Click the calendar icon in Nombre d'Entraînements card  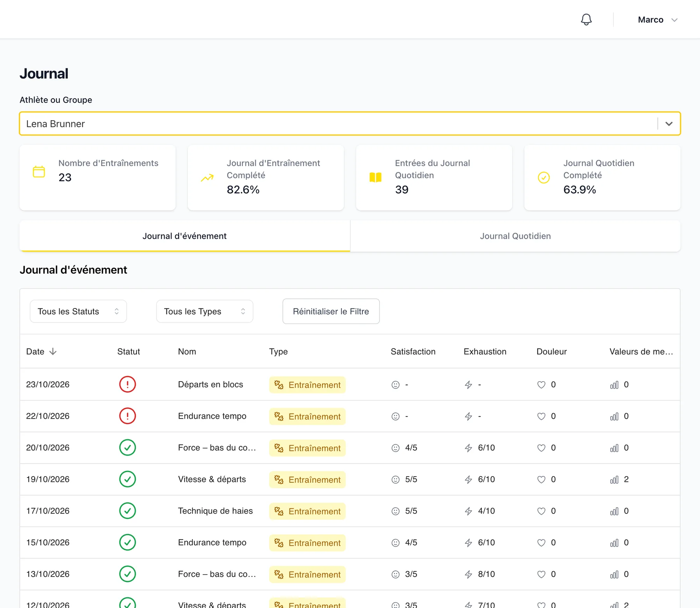pyautogui.click(x=39, y=172)
